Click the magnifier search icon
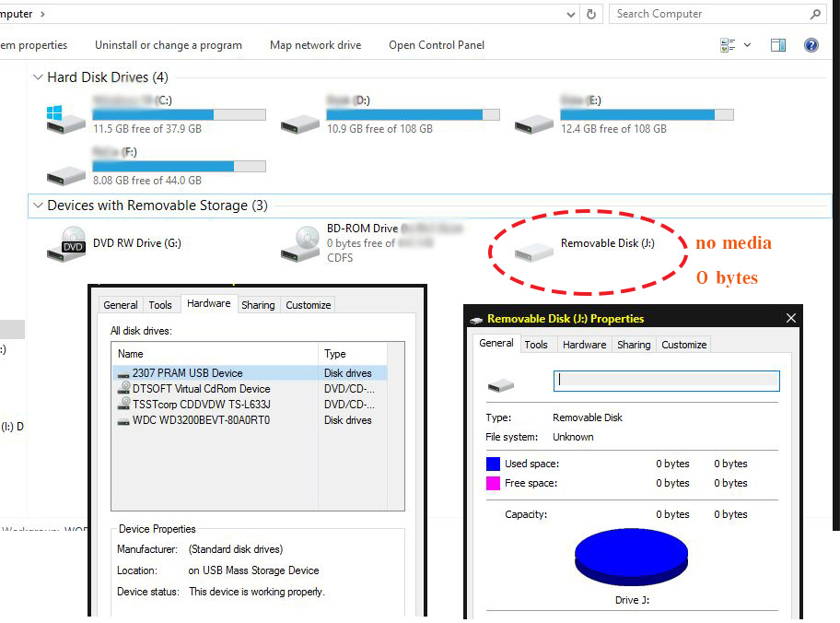Image resolution: width=840 pixels, height=623 pixels. tap(815, 15)
